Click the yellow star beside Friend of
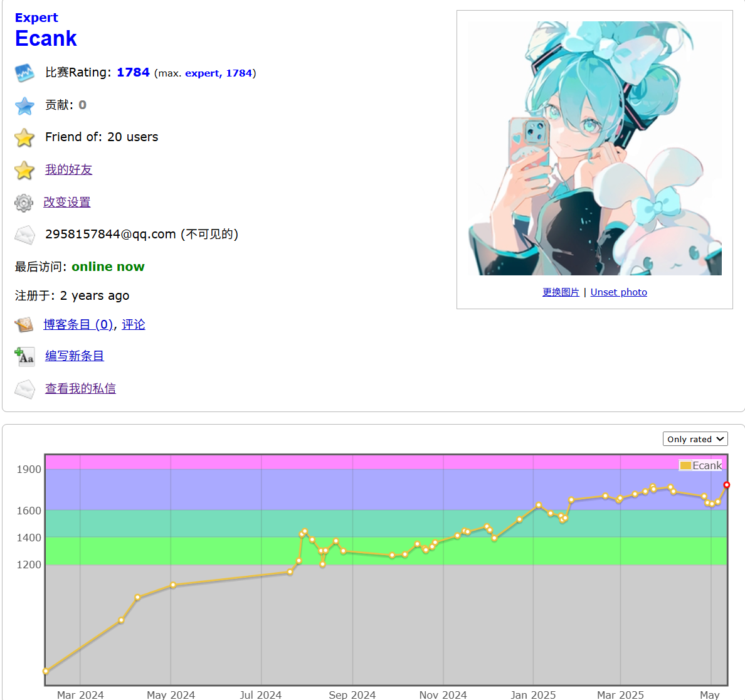 coord(24,138)
